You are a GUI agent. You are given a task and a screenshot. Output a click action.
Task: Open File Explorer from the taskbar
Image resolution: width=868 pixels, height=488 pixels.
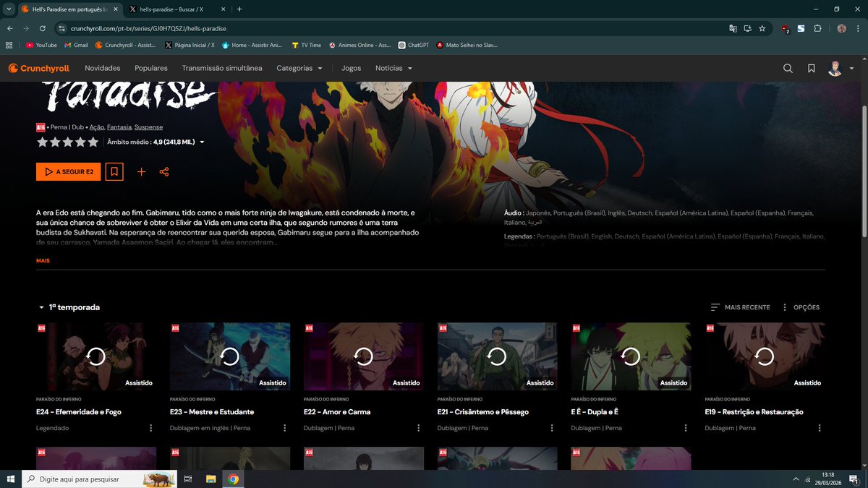point(210,479)
